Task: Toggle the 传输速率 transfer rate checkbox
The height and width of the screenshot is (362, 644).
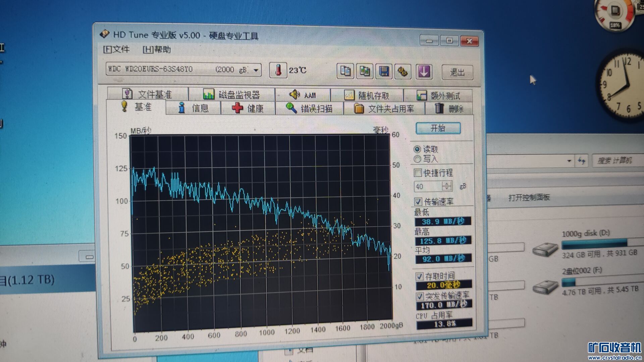Action: tap(418, 201)
